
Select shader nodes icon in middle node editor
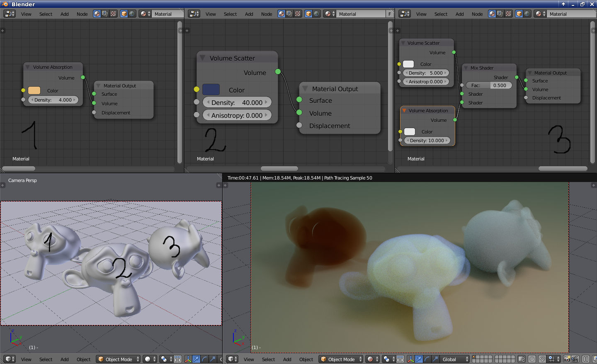282,14
